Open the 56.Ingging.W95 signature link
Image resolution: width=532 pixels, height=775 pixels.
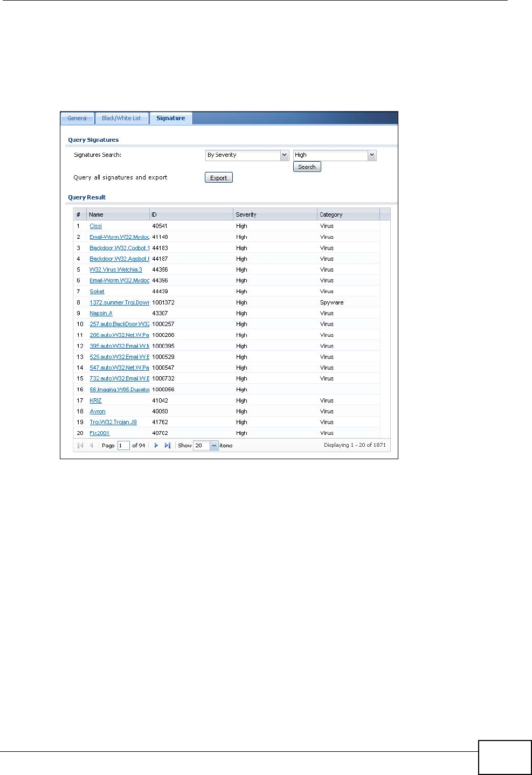(119, 389)
